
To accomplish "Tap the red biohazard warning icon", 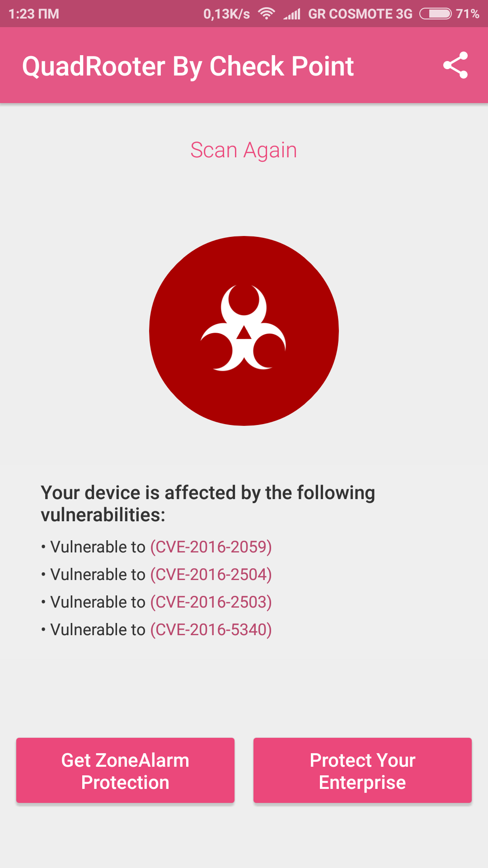I will coord(244,331).
